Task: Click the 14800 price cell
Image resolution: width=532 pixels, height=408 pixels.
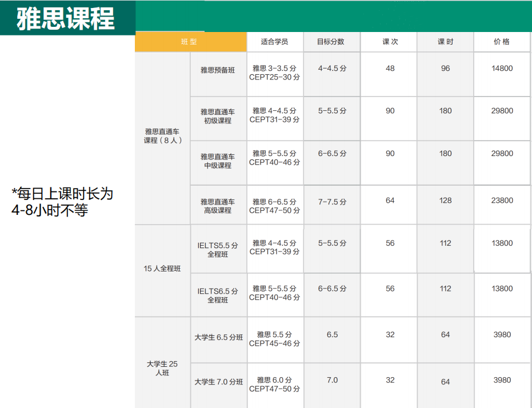Action: 502,67
